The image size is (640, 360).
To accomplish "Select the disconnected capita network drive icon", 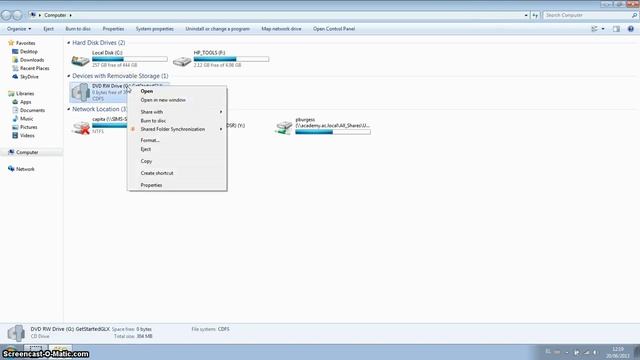I will click(x=80, y=127).
